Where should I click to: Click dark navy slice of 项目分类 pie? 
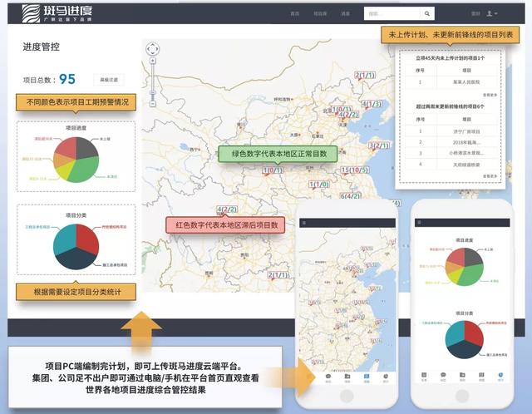click(76, 259)
